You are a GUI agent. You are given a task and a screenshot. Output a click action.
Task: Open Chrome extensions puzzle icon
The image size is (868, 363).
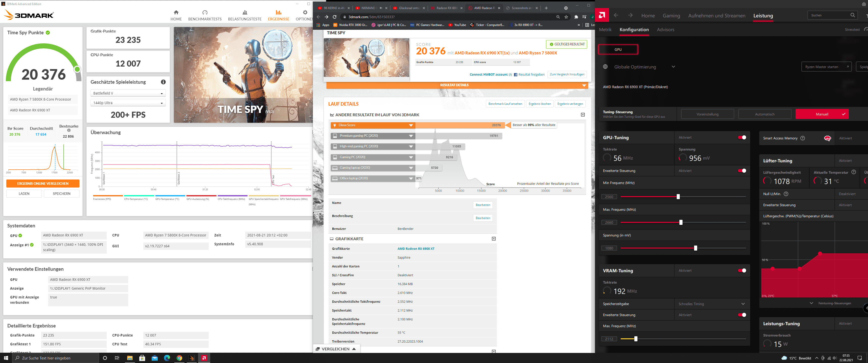(576, 17)
